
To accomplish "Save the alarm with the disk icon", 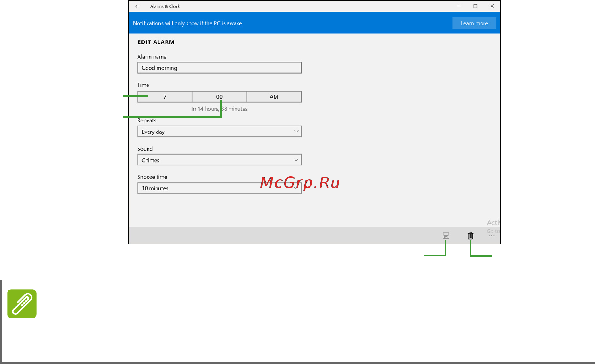I will (x=446, y=236).
